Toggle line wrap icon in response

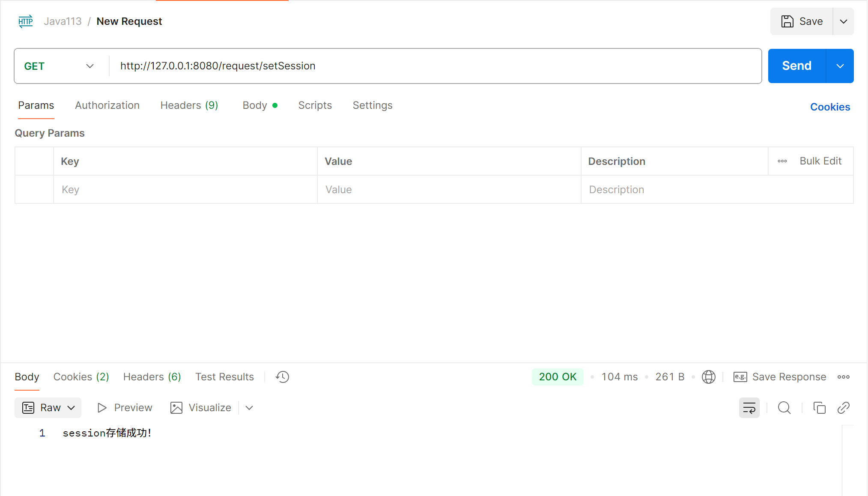[x=749, y=408]
